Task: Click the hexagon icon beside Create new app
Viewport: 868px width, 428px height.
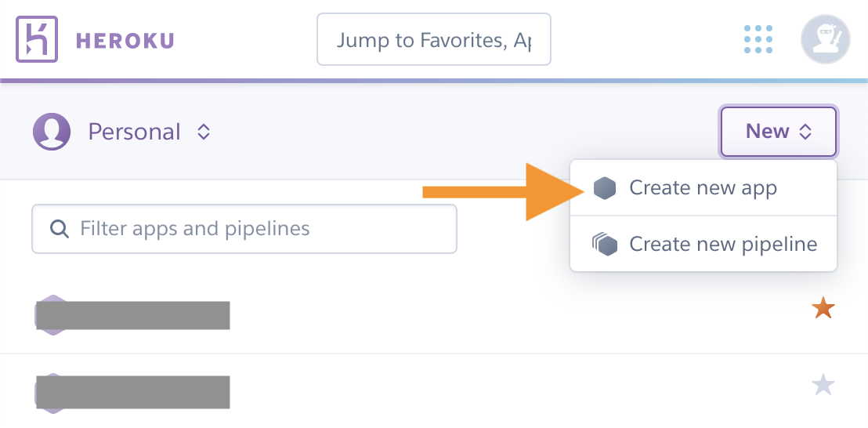Action: (605, 188)
